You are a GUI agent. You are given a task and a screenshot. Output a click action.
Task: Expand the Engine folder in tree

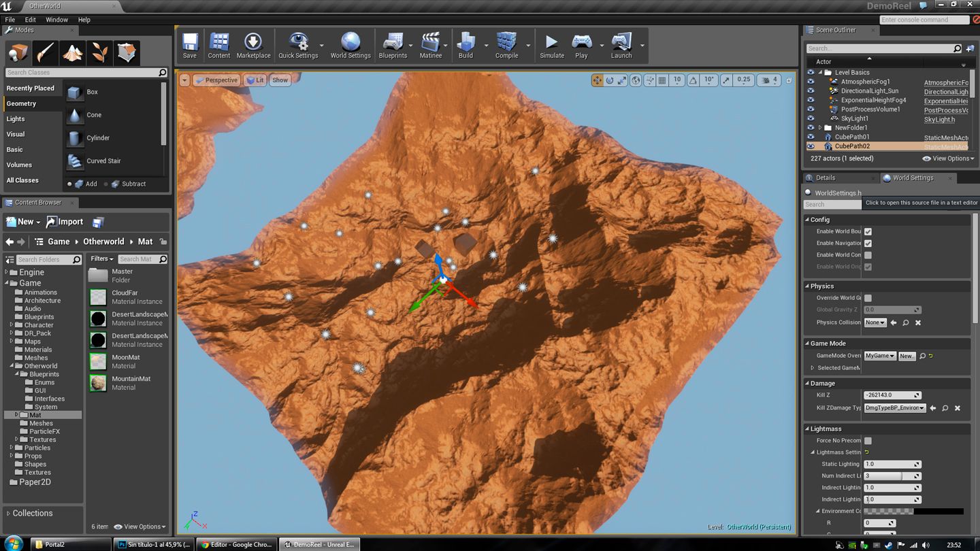coord(7,272)
